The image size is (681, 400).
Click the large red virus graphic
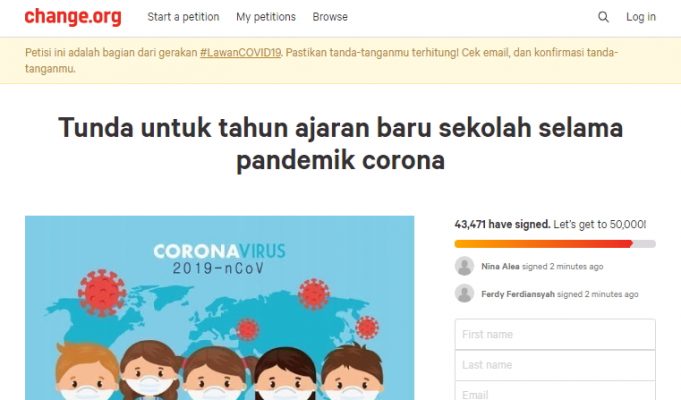pyautogui.click(x=102, y=293)
